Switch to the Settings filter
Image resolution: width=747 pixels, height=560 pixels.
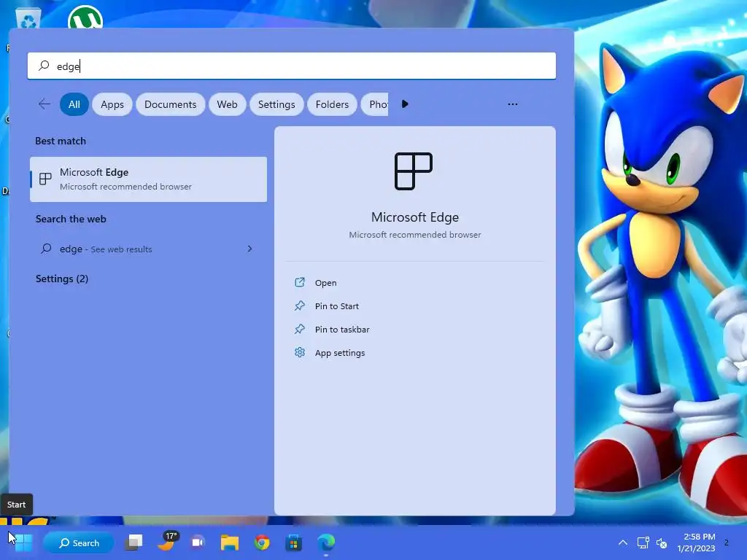276,104
